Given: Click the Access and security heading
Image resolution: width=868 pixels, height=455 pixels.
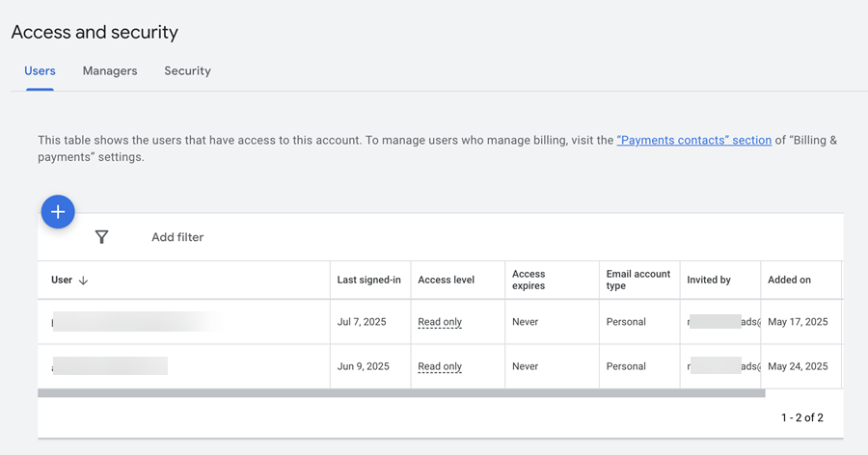Looking at the screenshot, I should [95, 32].
